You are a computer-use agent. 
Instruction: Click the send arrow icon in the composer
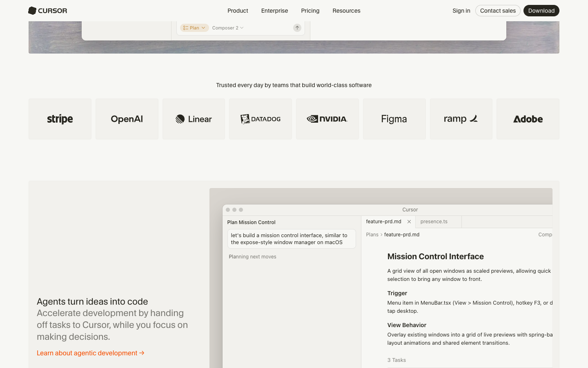click(297, 28)
